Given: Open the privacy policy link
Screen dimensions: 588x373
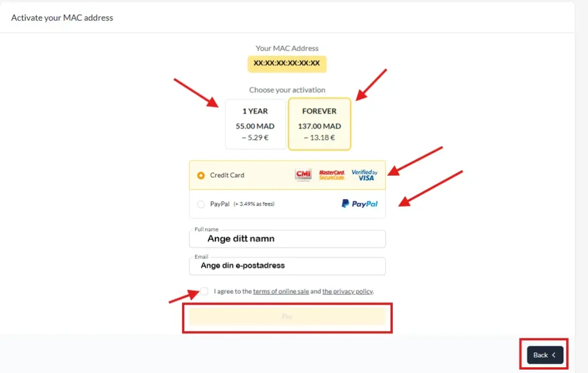Looking at the screenshot, I should (x=347, y=292).
